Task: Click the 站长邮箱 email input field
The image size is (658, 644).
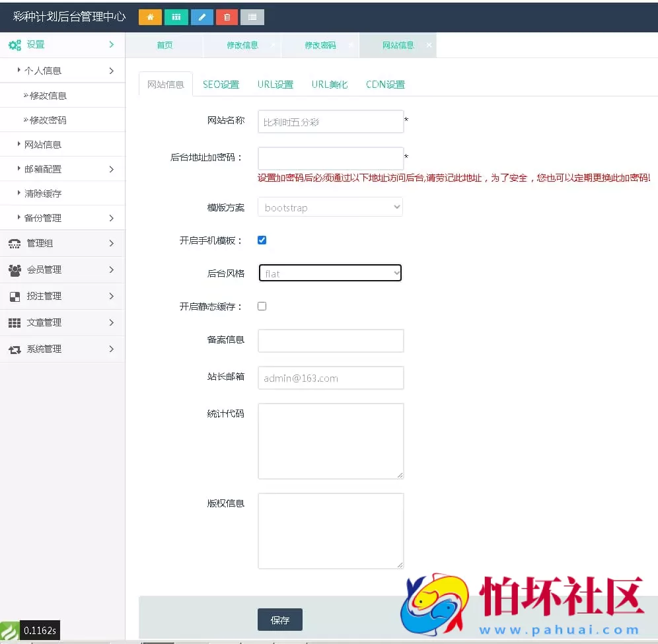Action: (330, 377)
